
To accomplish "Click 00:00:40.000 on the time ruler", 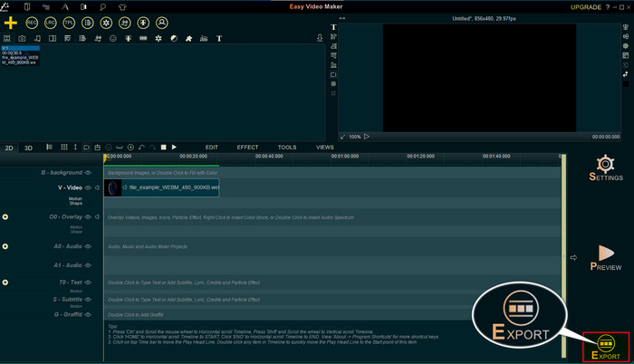I will click(269, 156).
